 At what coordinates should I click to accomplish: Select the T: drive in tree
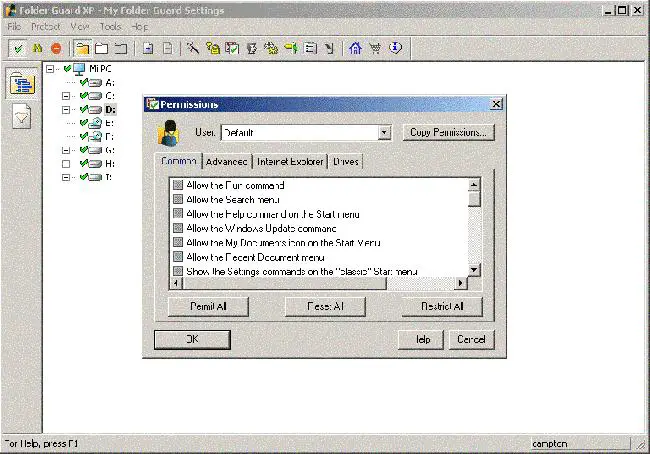click(109, 177)
